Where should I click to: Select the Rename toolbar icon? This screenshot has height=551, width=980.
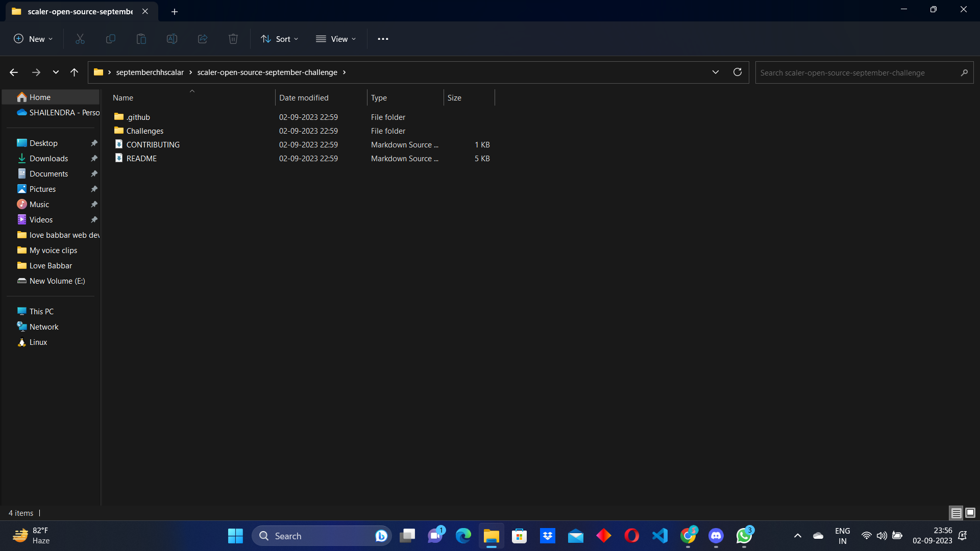coord(171,39)
